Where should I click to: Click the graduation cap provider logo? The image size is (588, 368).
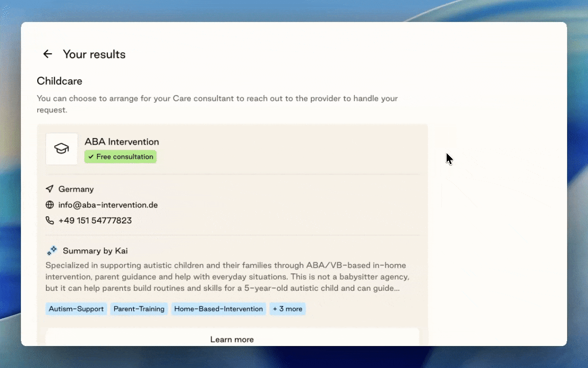pos(61,149)
